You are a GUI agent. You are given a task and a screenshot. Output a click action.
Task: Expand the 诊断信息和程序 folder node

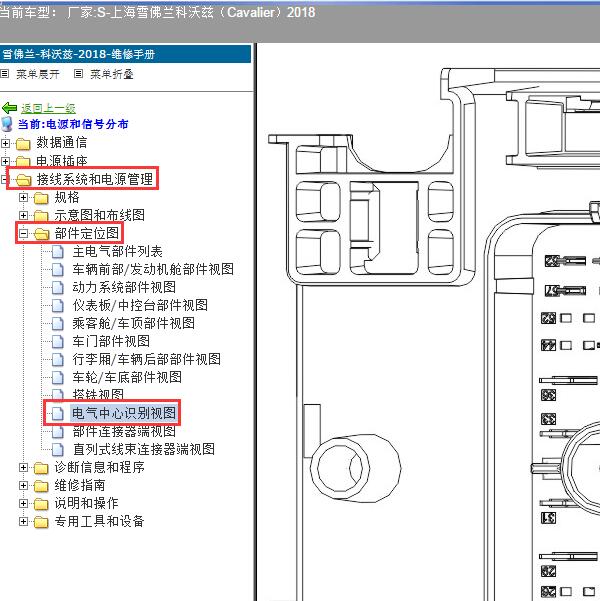[x=23, y=467]
